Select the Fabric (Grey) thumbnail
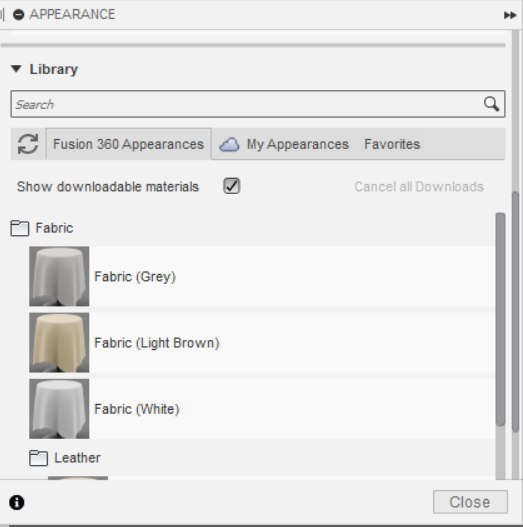The image size is (523, 527). (59, 276)
